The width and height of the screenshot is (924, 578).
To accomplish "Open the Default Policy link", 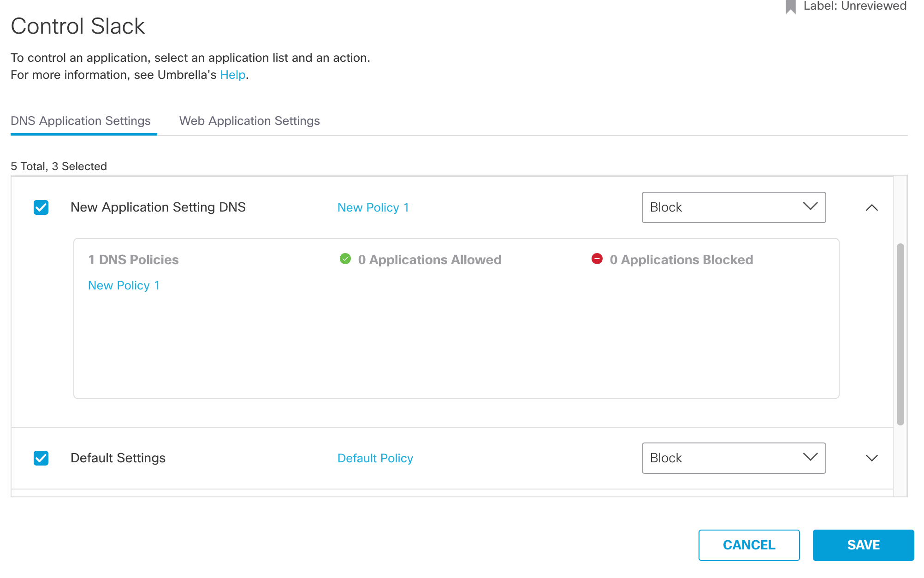I will click(x=375, y=458).
